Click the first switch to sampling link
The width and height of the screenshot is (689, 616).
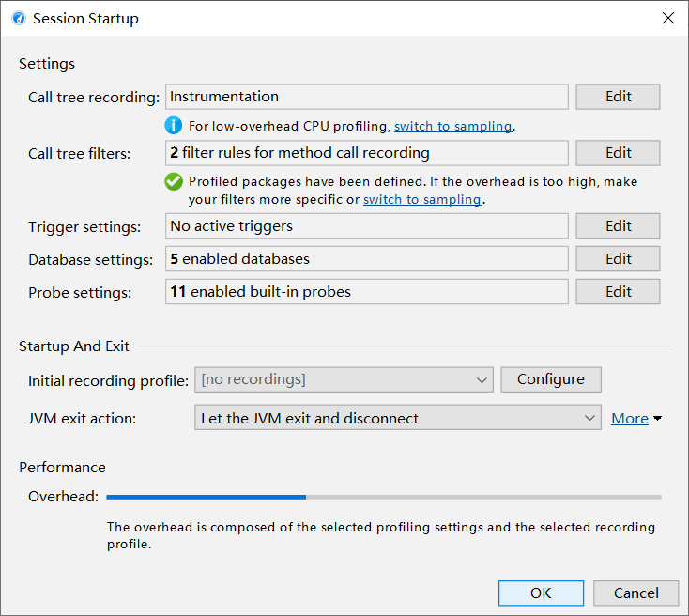coord(452,126)
